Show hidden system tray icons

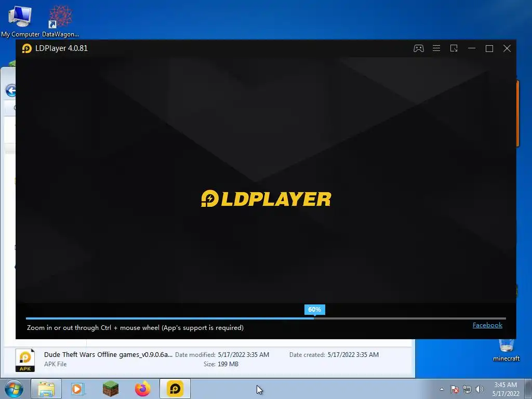[442, 389]
